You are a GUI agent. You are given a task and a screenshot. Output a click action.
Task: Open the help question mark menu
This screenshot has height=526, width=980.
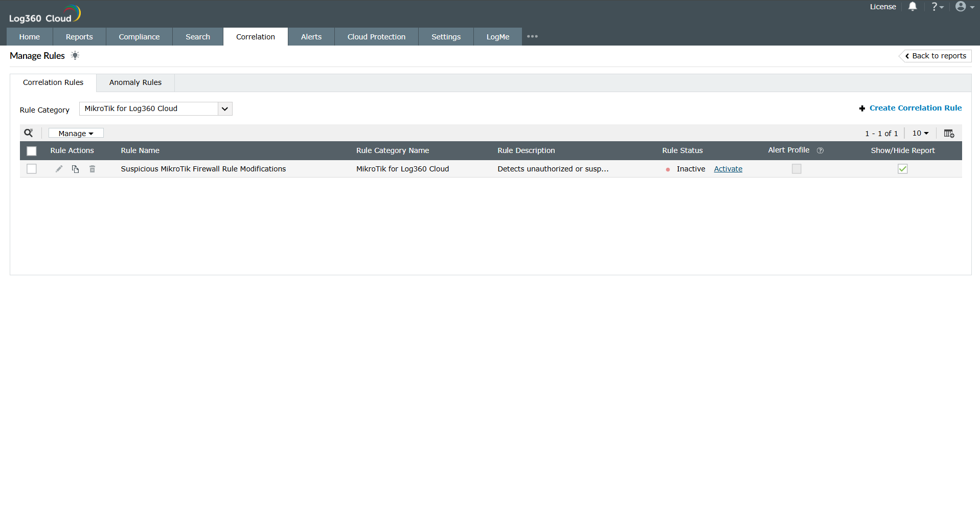point(937,7)
